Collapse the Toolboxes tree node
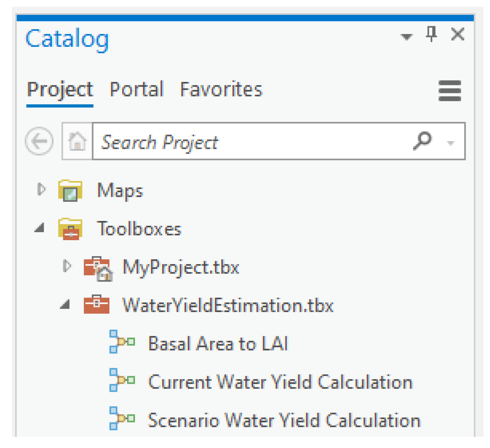 point(40,228)
